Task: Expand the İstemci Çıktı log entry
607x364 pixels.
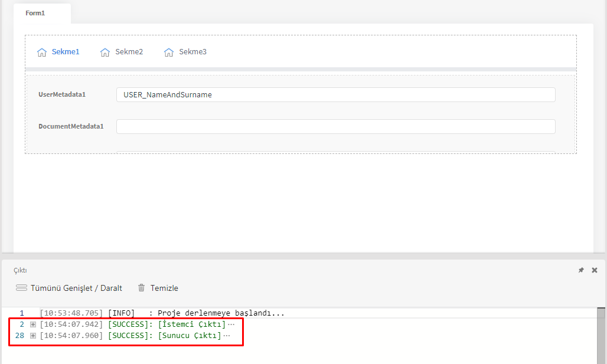Action: [x=33, y=324]
